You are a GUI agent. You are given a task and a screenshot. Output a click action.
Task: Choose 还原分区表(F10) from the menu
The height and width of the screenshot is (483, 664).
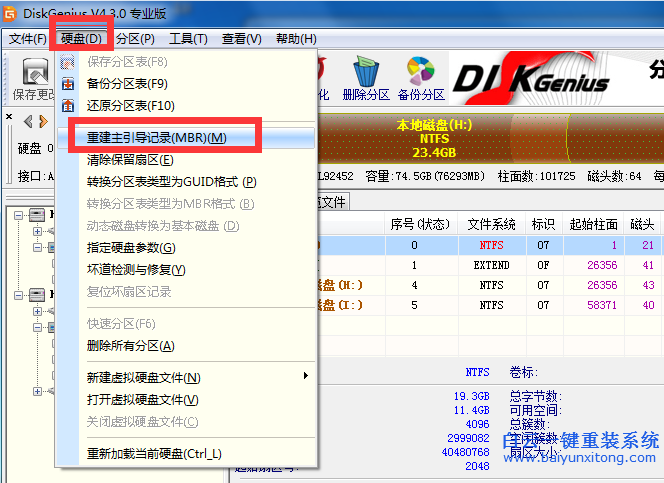pos(131,105)
